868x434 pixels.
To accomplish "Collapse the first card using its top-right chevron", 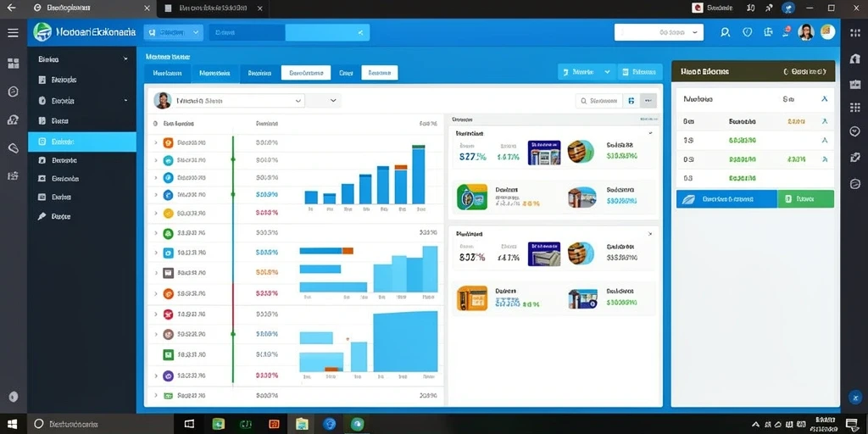I will click(x=650, y=133).
